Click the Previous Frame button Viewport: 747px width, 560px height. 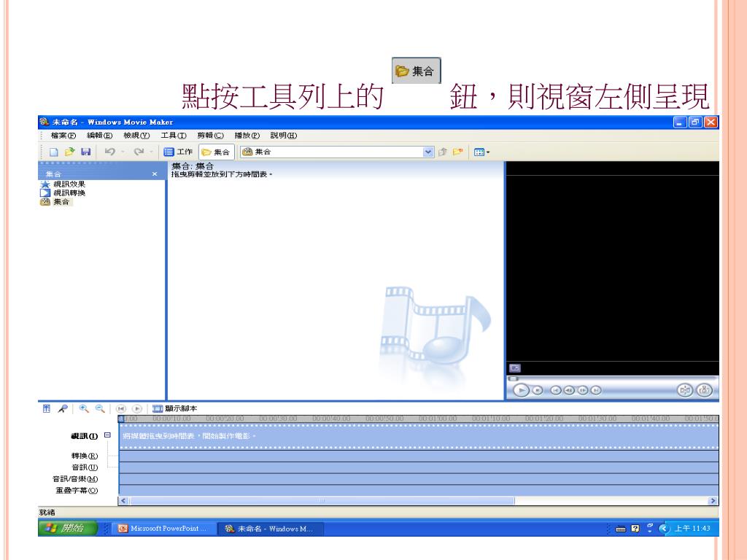[569, 391]
